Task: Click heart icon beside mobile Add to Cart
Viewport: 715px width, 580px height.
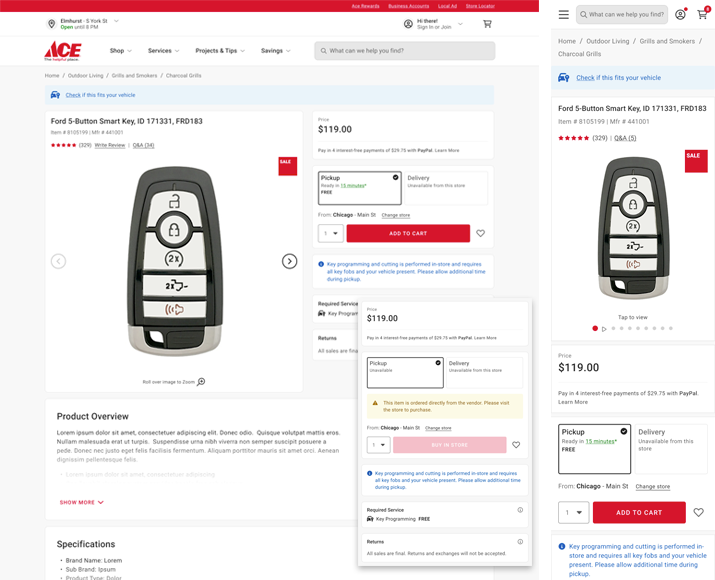Action: tap(698, 513)
